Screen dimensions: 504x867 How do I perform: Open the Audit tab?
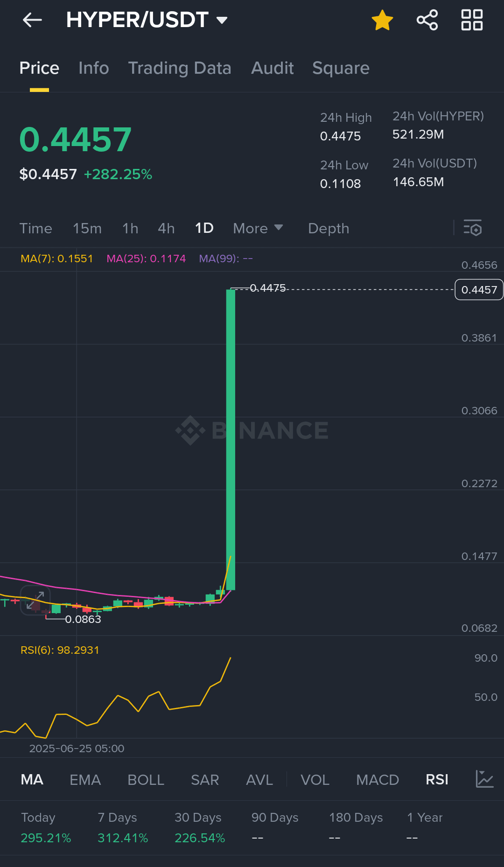(x=273, y=68)
